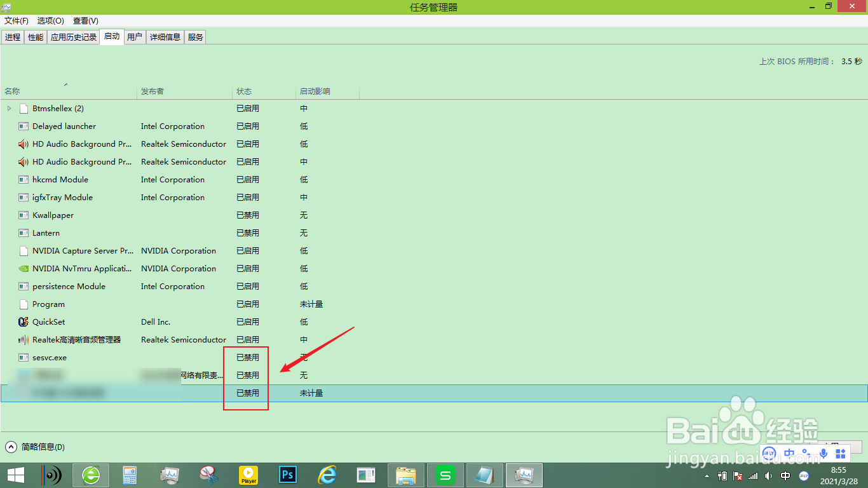This screenshot has width=868, height=488.
Task: Open the green 360 browser taskbar icon
Action: [x=91, y=475]
